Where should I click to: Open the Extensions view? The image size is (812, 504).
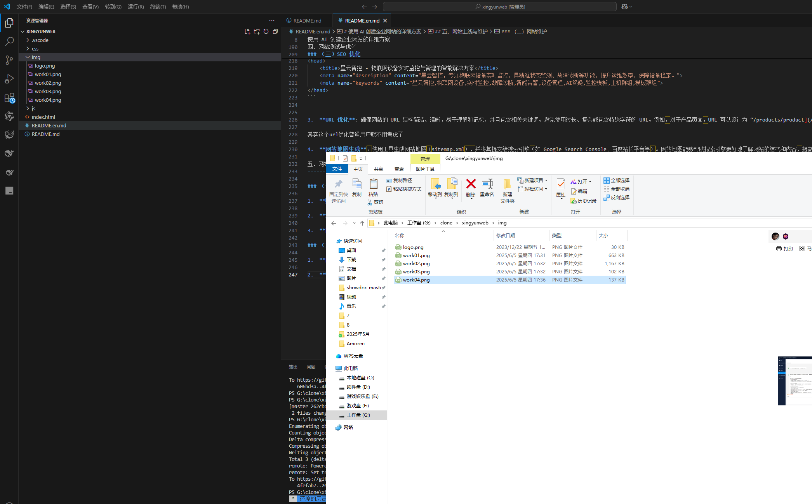click(9, 98)
